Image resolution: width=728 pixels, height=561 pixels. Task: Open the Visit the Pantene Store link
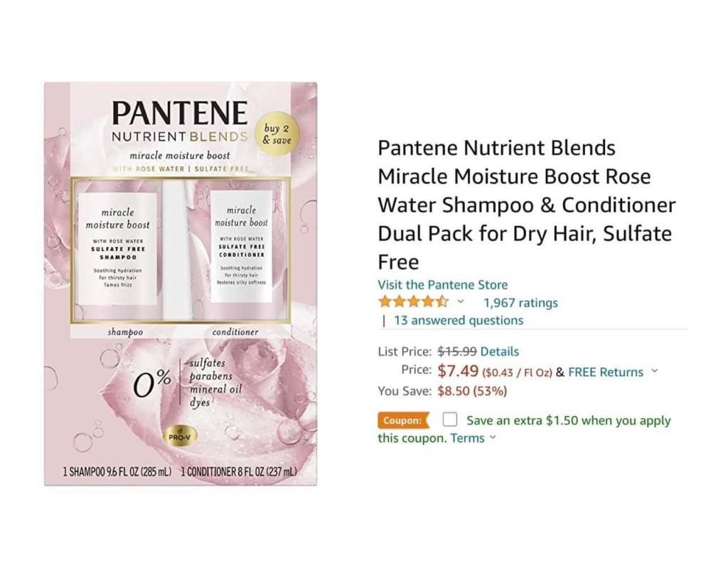[x=442, y=284]
